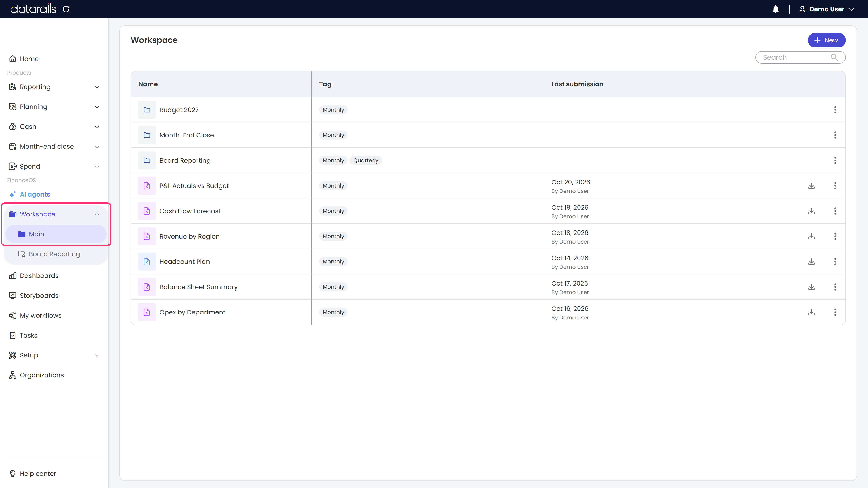Click the Last submission column header
Viewport: 868px width, 488px height.
click(x=577, y=84)
